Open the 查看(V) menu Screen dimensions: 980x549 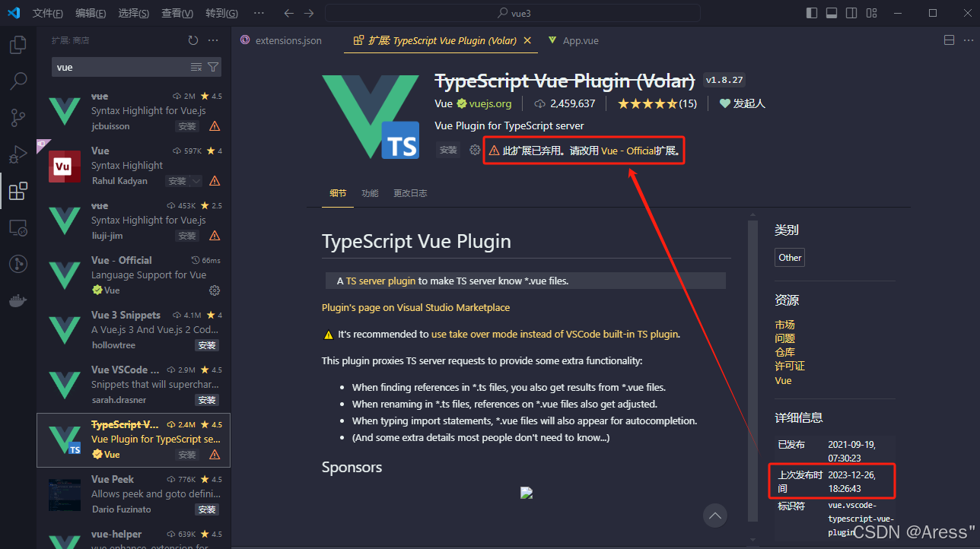pyautogui.click(x=177, y=13)
